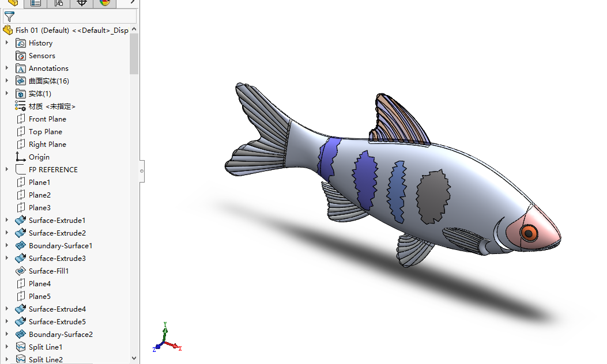This screenshot has height=364, width=607.
Task: Select the 实体(1) solid bodies folder icon
Action: click(x=21, y=94)
